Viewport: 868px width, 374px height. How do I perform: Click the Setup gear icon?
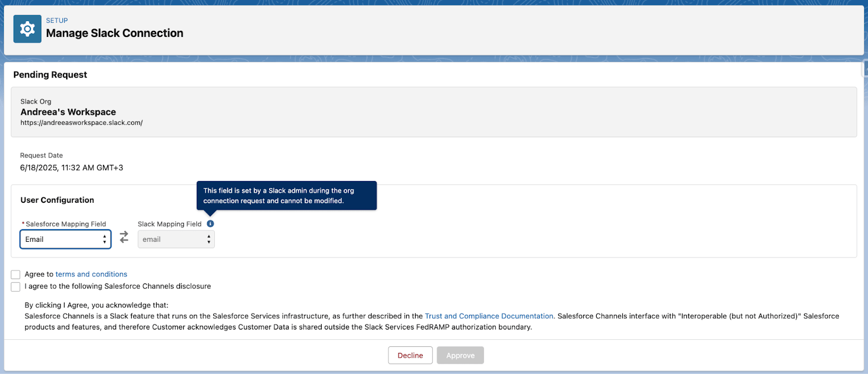[27, 29]
